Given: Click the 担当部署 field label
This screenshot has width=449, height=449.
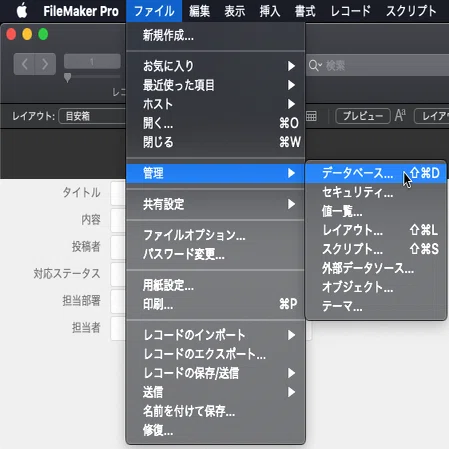Looking at the screenshot, I should tap(81, 301).
